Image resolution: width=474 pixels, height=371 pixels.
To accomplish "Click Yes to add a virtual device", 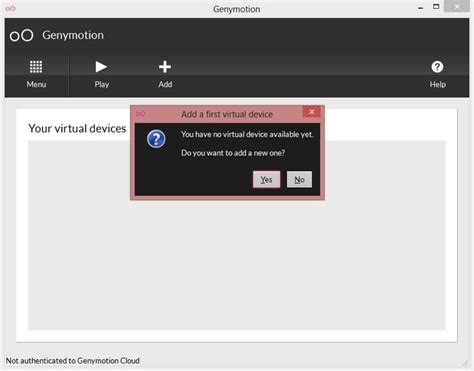I will tap(266, 180).
